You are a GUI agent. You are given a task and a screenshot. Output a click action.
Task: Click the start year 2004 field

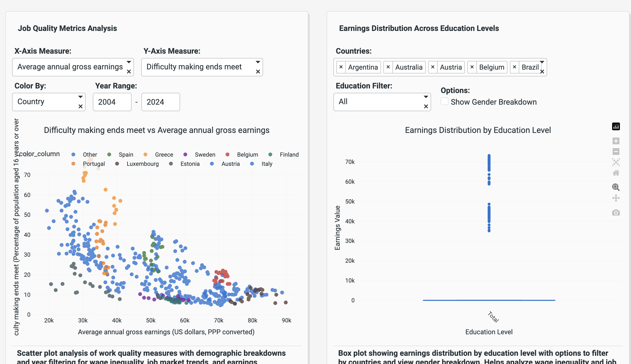click(x=112, y=102)
